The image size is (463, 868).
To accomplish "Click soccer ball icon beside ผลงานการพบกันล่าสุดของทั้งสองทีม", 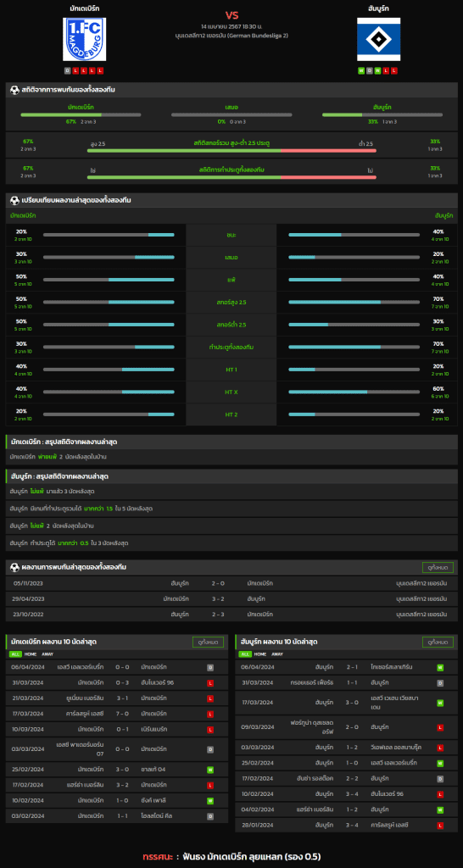I will [14, 567].
